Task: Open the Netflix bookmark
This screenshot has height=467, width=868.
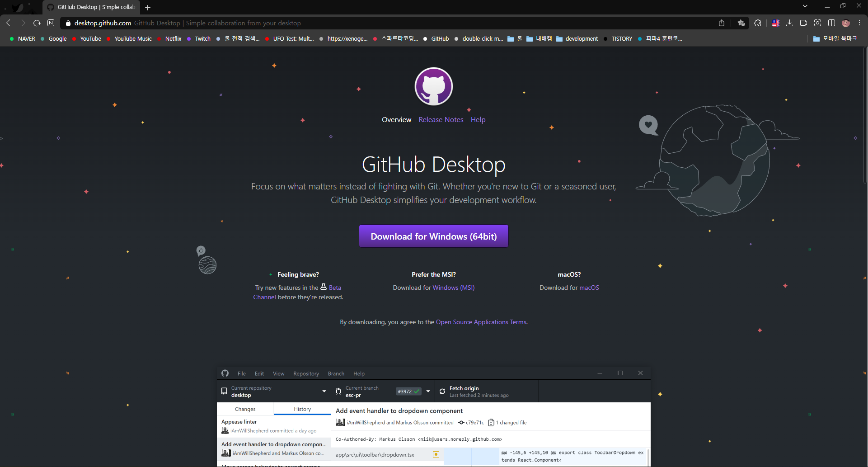Action: tap(169, 39)
